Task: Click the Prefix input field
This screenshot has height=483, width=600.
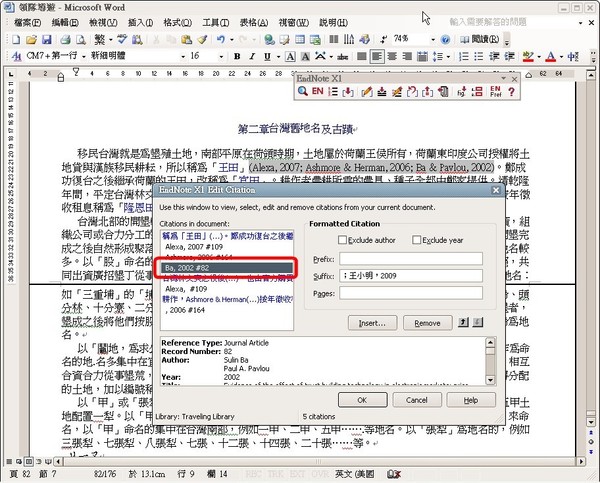Action: tap(411, 259)
